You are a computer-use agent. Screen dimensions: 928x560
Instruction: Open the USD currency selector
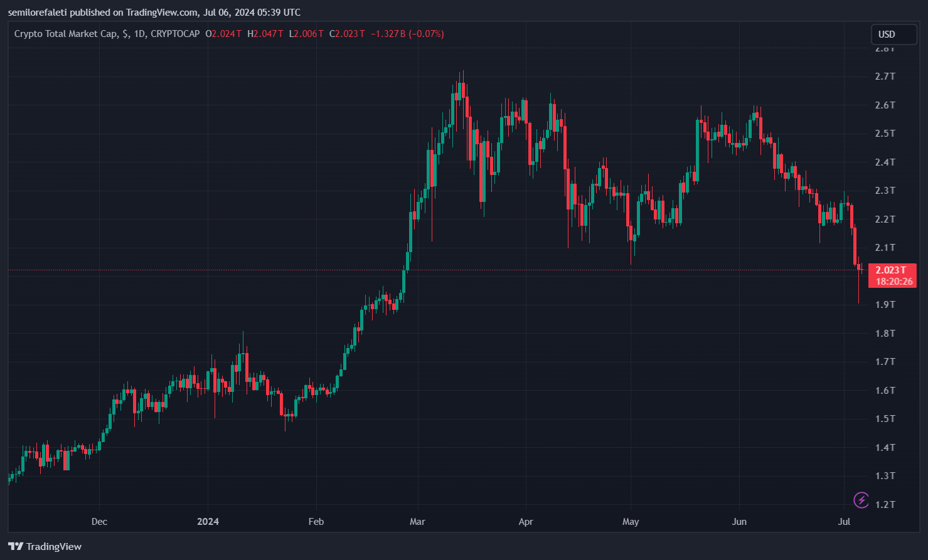tap(893, 34)
